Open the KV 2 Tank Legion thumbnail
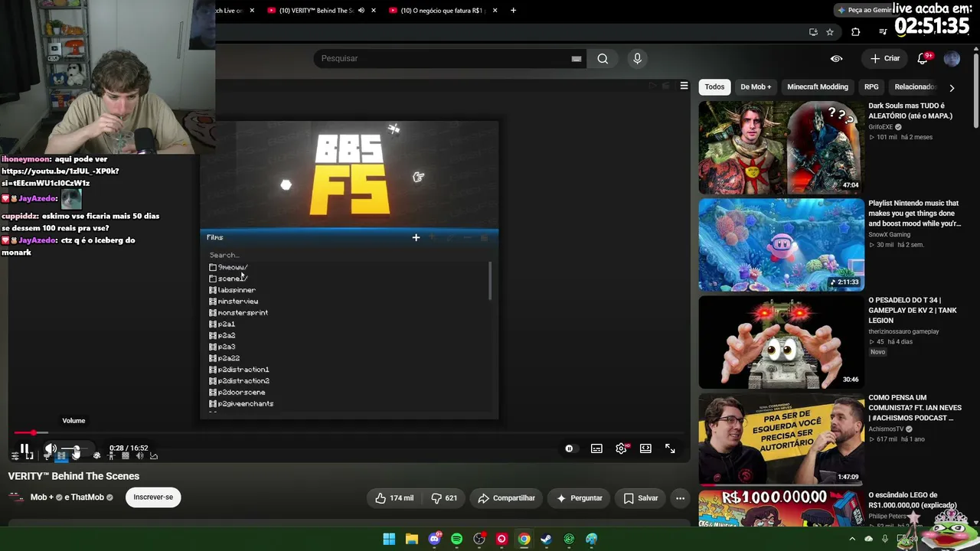The width and height of the screenshot is (980, 551). 781,342
